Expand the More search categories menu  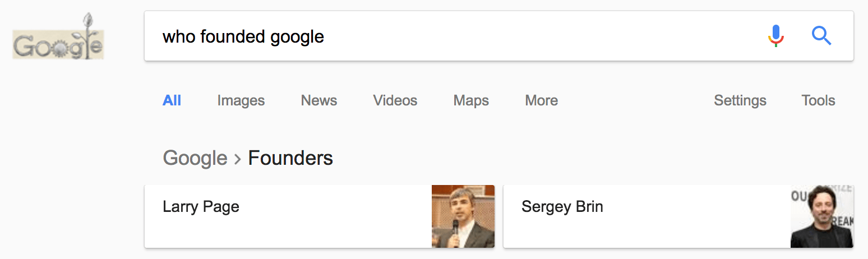point(541,101)
